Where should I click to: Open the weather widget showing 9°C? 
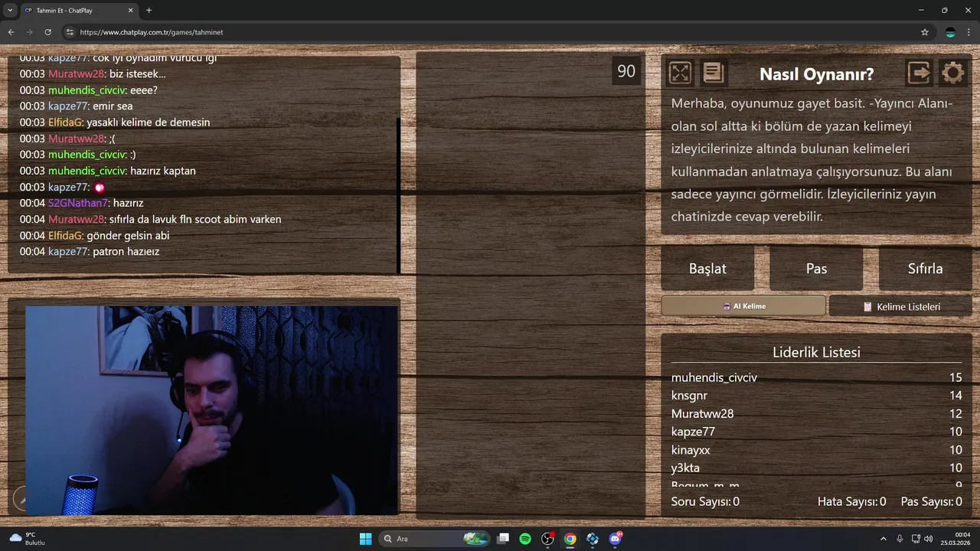pyautogui.click(x=28, y=539)
